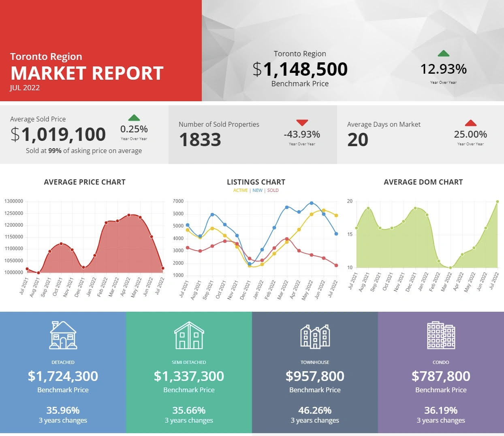Click the Toronto Region benchmark price $1,148,500
This screenshot has width=504, height=436.
(300, 69)
